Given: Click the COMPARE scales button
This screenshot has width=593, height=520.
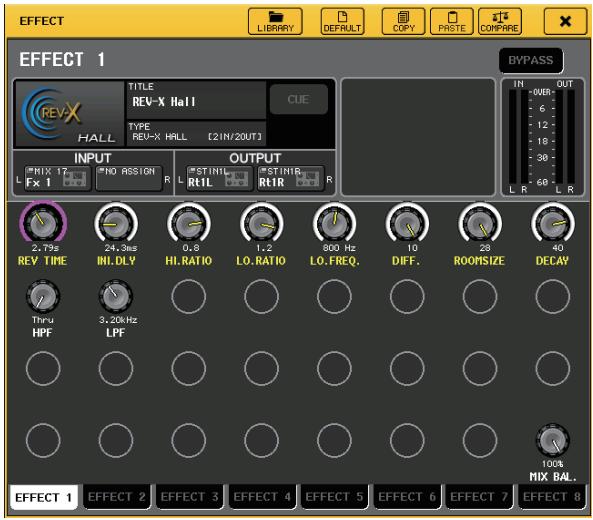Looking at the screenshot, I should pyautogui.click(x=500, y=22).
